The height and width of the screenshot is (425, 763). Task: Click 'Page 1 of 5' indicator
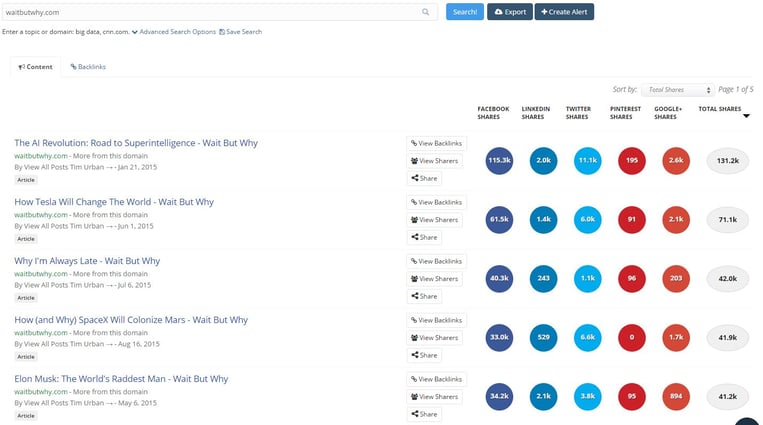[736, 90]
